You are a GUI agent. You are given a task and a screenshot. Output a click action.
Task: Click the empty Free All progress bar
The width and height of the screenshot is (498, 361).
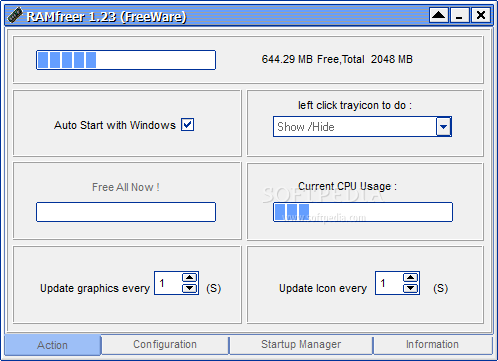[126, 212]
